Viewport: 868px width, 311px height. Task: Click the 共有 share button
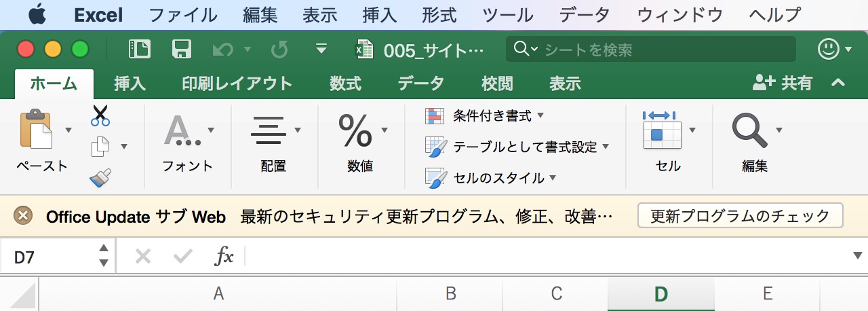tap(783, 84)
